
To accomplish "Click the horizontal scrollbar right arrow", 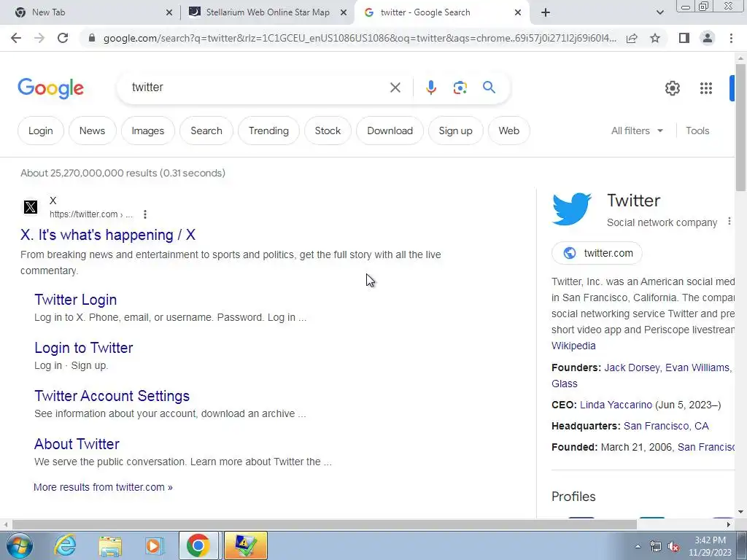I will [x=729, y=524].
